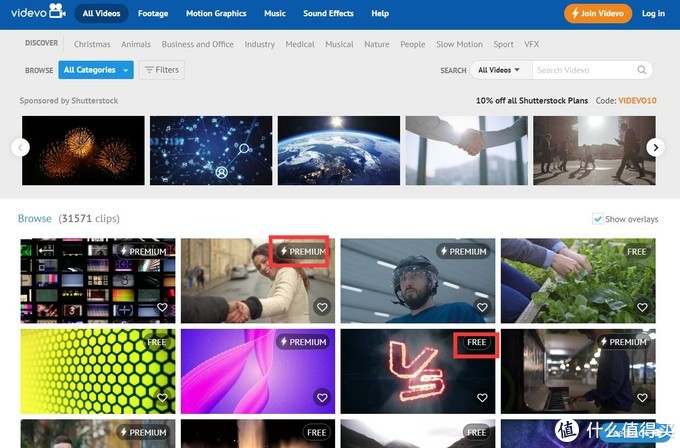Click heart on purple wave clip
This screenshot has height=448, width=680.
[322, 398]
